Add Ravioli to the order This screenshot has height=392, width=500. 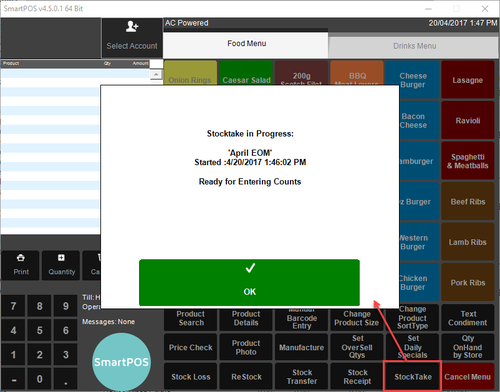(x=468, y=121)
